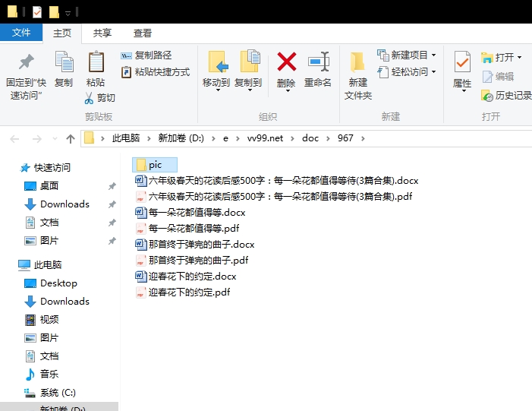Image resolution: width=532 pixels, height=411 pixels.
Task: Select 迎春花下的约定.pdf
Action: click(183, 292)
